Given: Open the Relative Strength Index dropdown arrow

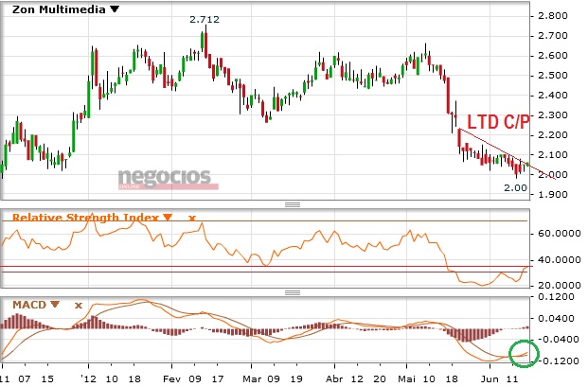Looking at the screenshot, I should tap(168, 218).
